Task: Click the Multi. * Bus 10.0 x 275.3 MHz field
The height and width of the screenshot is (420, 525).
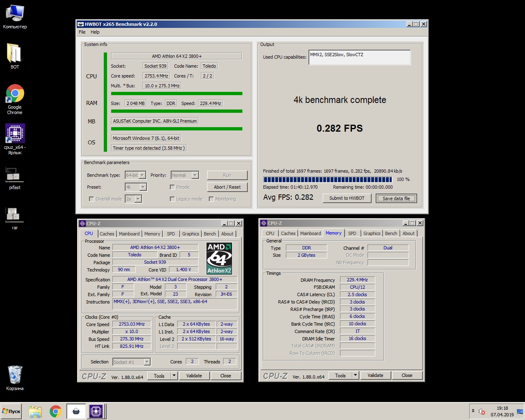Action: 162,86
